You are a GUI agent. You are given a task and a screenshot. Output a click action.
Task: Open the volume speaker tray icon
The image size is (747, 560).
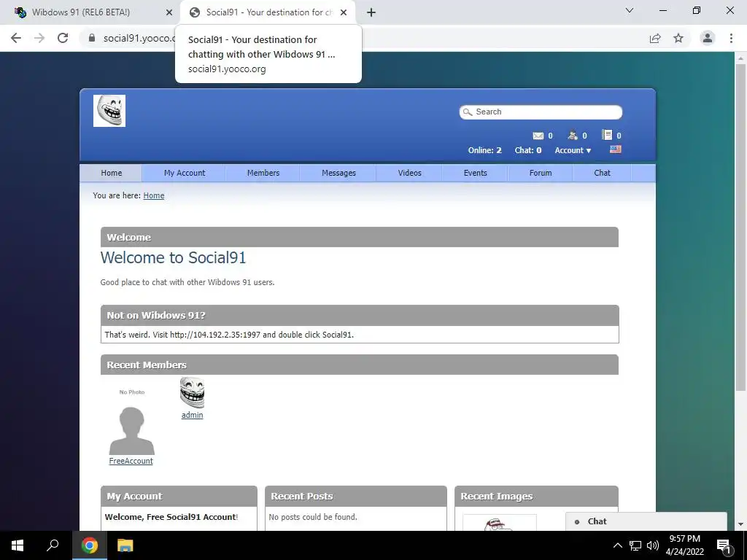click(x=653, y=545)
